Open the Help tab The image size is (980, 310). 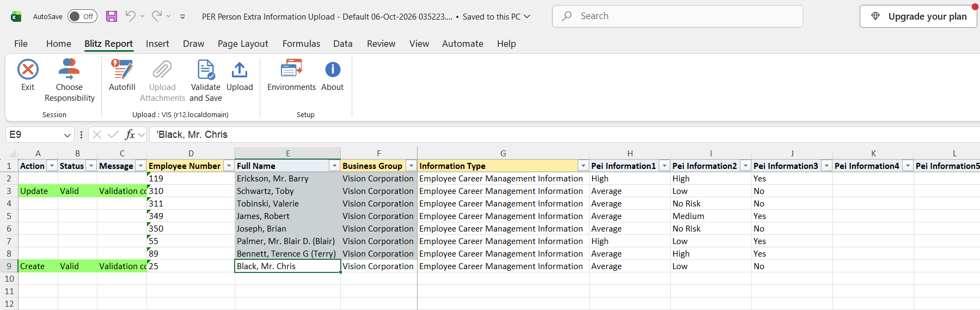click(506, 44)
